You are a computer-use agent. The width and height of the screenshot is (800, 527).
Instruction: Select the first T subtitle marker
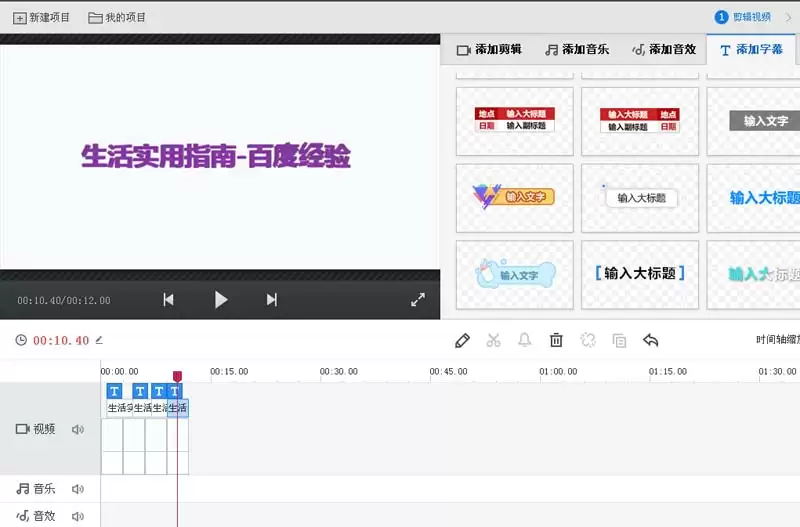coord(114,391)
